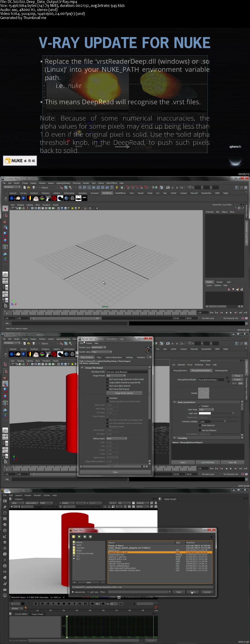250x644 pixels.
Task: Click the red patterned shelf icon in first Maya window
Action: pos(54,198)
